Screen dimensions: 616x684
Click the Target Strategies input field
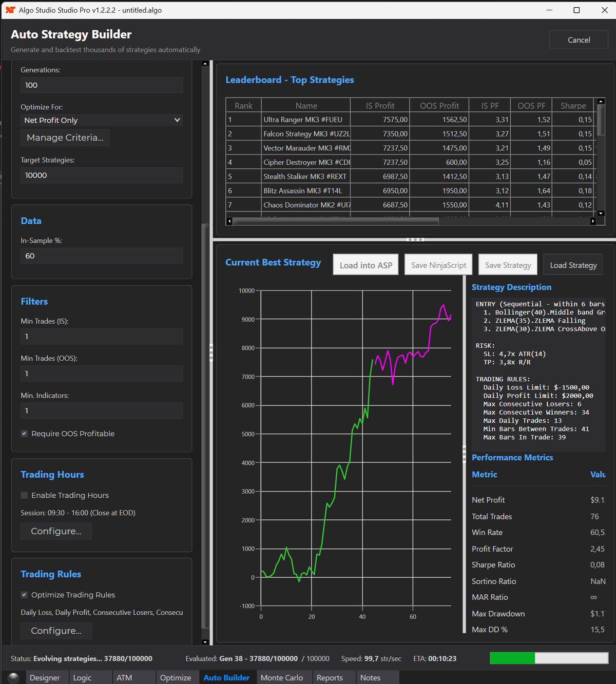click(102, 175)
